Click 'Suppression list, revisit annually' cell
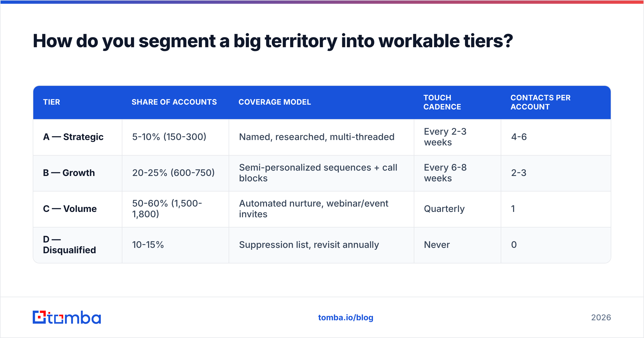 [x=321, y=245]
